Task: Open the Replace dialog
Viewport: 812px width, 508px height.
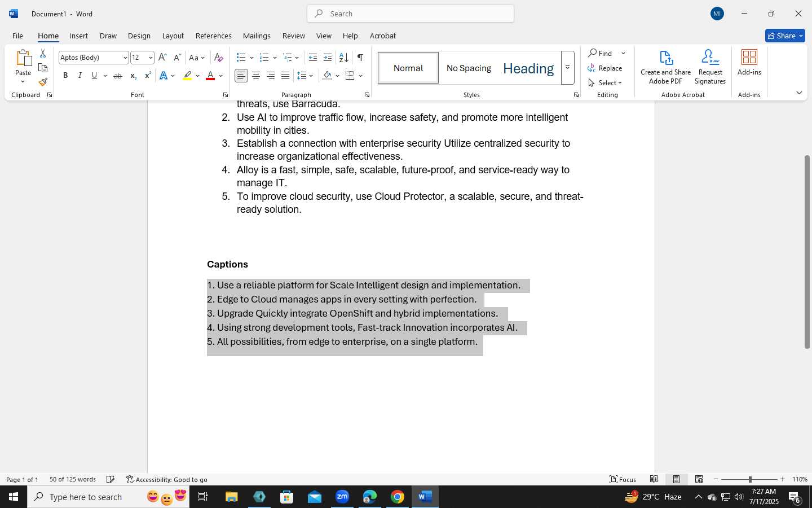Action: (605, 68)
